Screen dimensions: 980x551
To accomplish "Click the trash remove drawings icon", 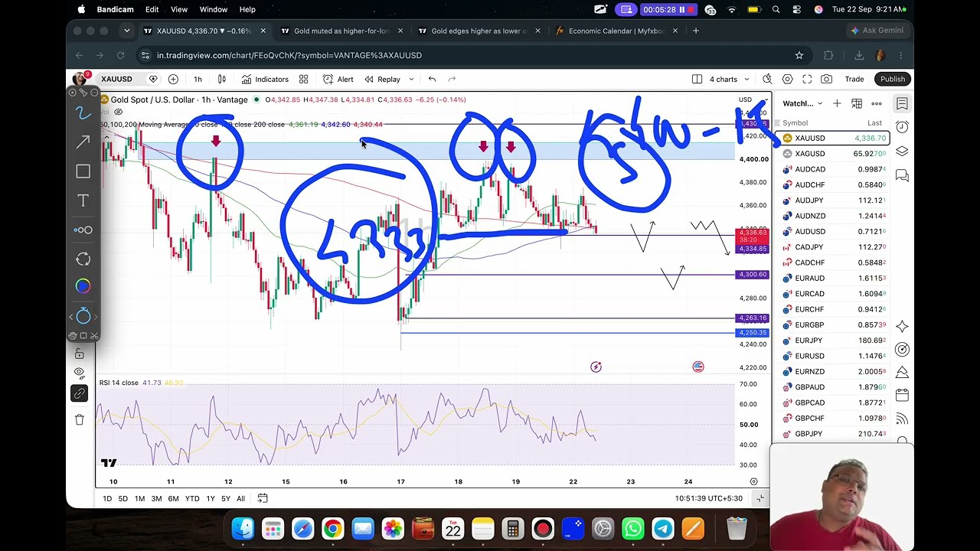I will pos(80,419).
